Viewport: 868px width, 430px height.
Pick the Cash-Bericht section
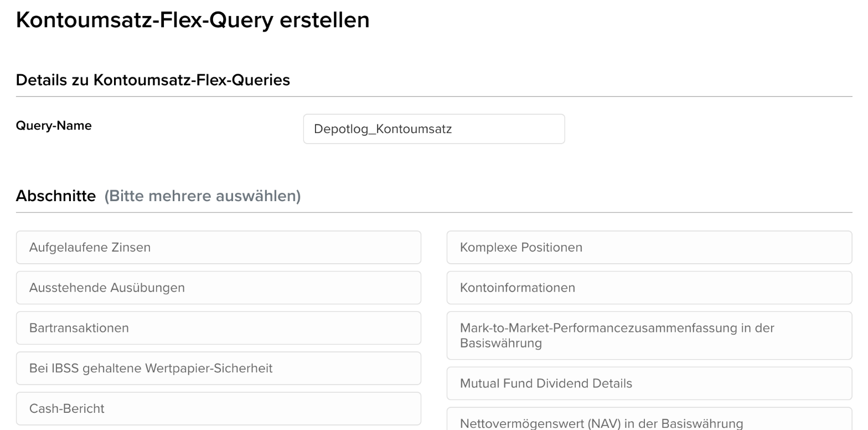click(x=219, y=409)
